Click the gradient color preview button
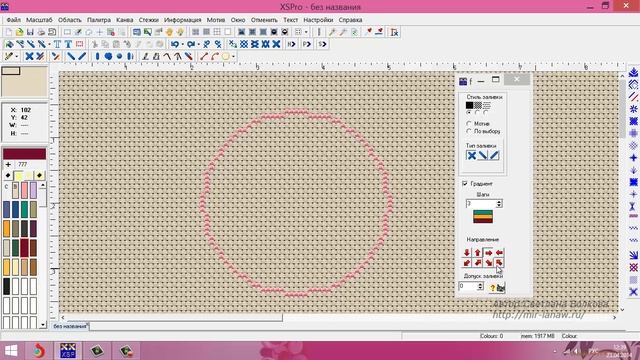 pos(483,216)
